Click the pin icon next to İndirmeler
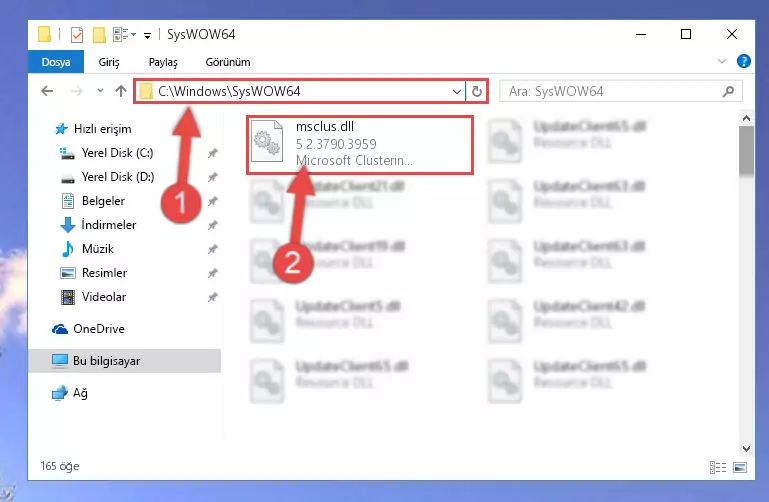The width and height of the screenshot is (769, 502). coord(212,225)
